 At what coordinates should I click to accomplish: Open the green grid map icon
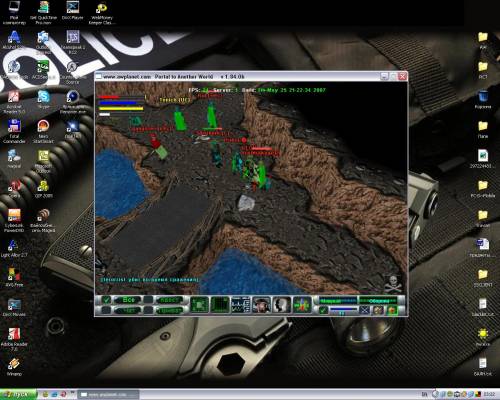click(220, 305)
